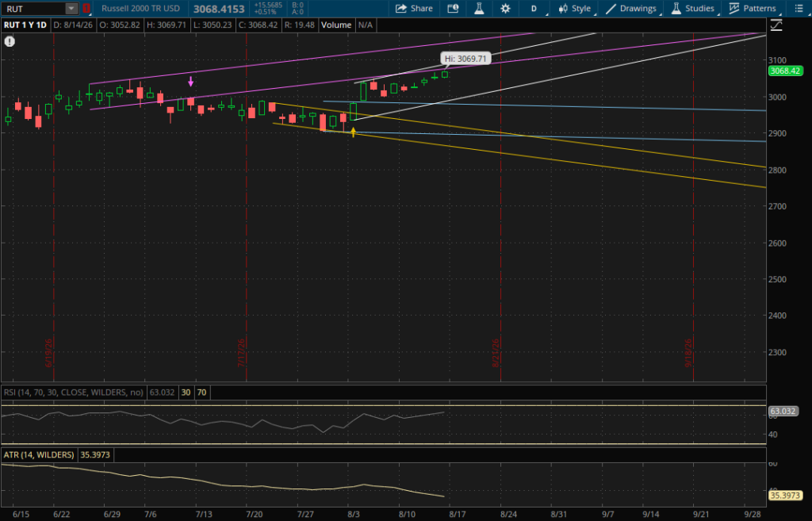
Task: Click the red symbol link indicator
Action: tap(86, 8)
